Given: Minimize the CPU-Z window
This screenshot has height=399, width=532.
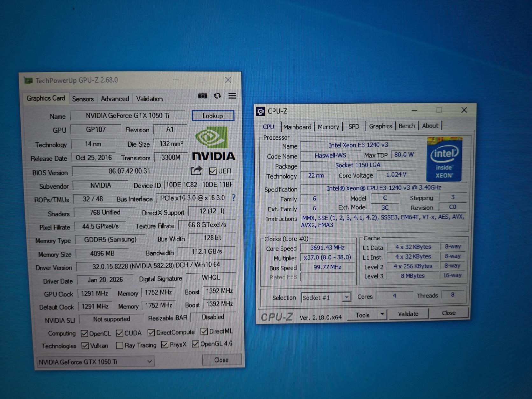Looking at the screenshot, I should [x=414, y=110].
